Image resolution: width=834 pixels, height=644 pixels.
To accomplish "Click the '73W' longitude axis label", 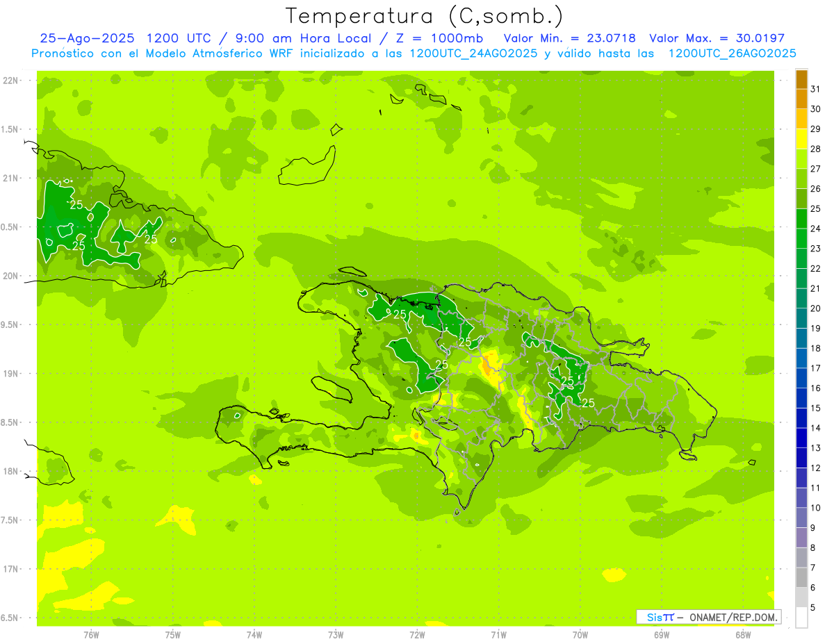I will [x=336, y=635].
